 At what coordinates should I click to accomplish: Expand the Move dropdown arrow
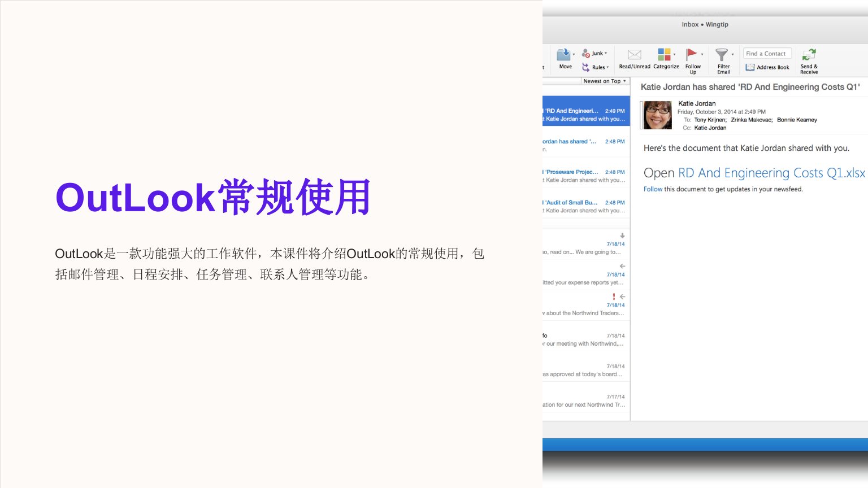[x=574, y=55]
